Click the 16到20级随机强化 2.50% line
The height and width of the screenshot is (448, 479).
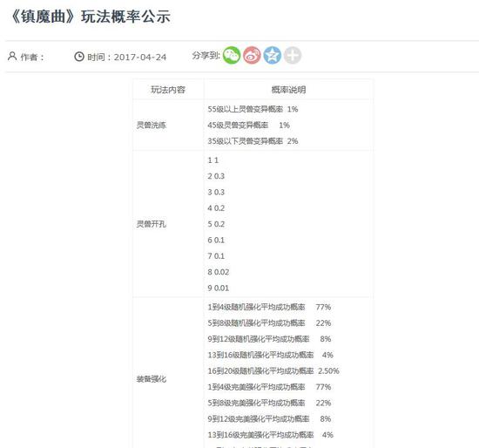click(273, 371)
